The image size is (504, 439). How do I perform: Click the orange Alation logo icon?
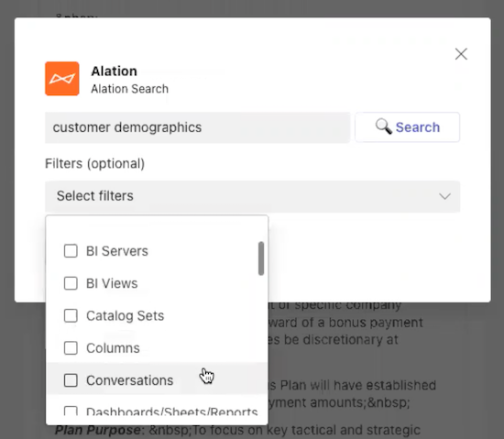(x=62, y=79)
